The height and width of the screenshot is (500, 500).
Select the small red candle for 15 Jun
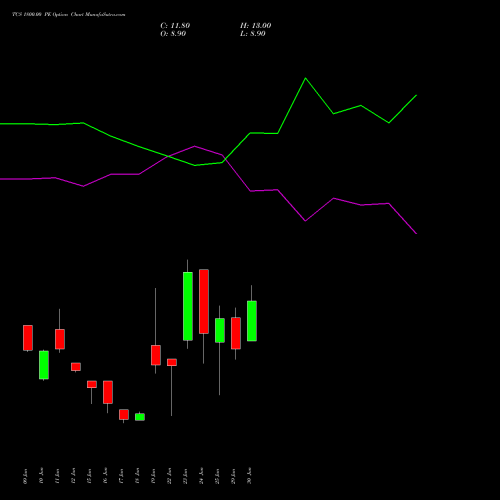(92, 384)
